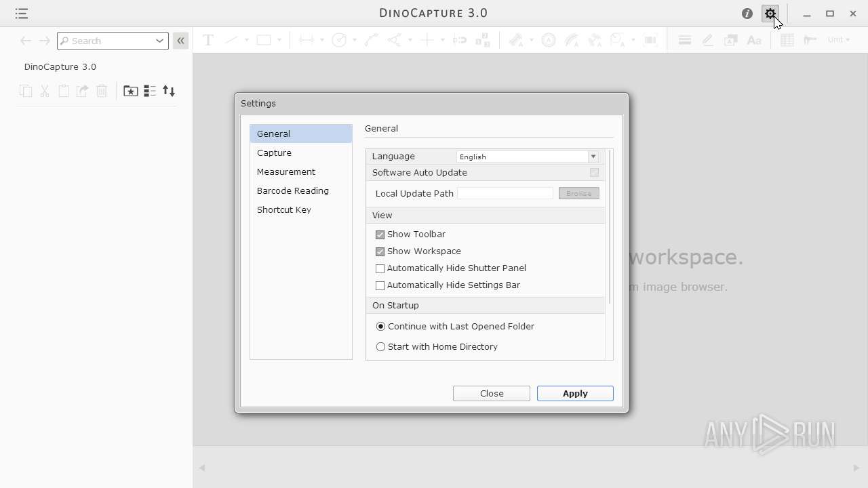The image size is (868, 488).
Task: Switch to list view icon
Action: tap(150, 91)
